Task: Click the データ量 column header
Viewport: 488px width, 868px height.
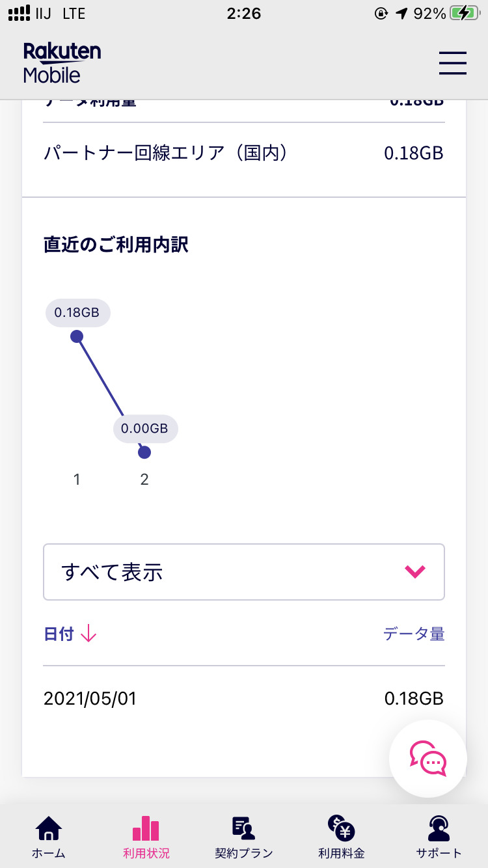Action: tap(414, 634)
